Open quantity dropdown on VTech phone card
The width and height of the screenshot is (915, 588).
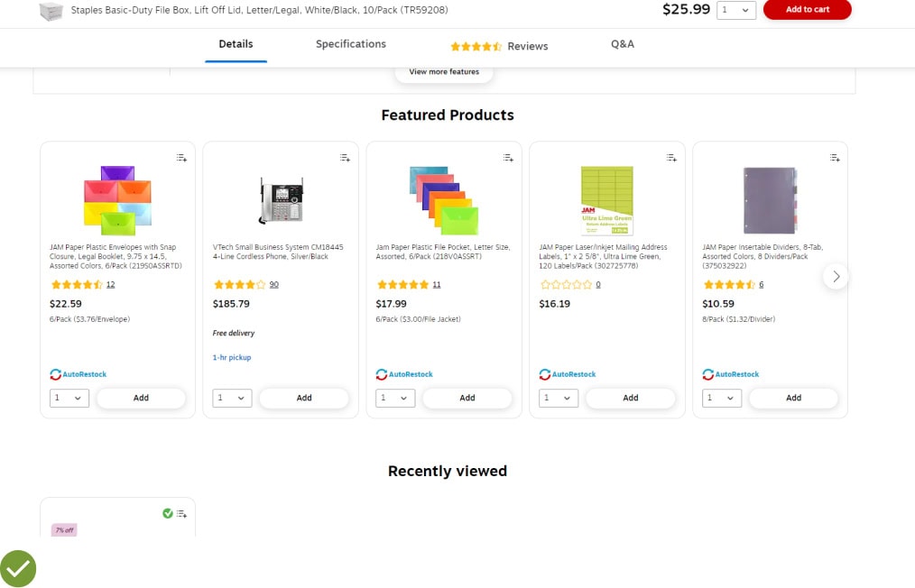pos(233,398)
